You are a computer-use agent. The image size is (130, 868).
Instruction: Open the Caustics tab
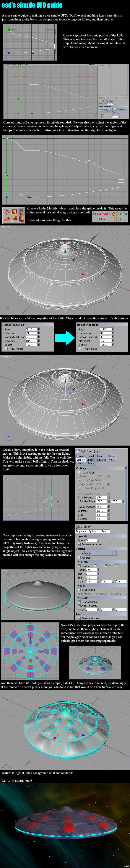click(101, 460)
